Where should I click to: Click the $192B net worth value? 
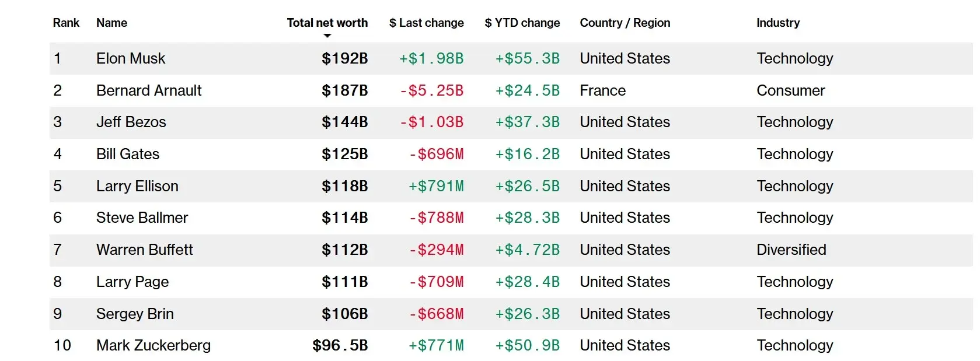344,58
